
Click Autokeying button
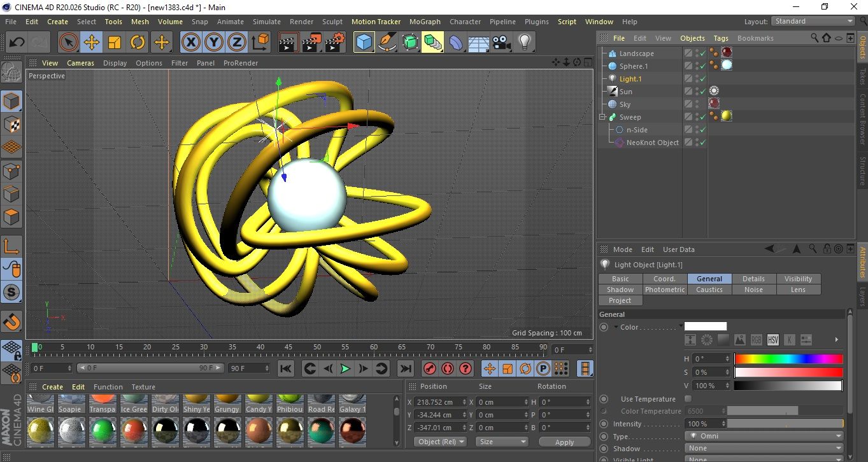(x=448, y=368)
